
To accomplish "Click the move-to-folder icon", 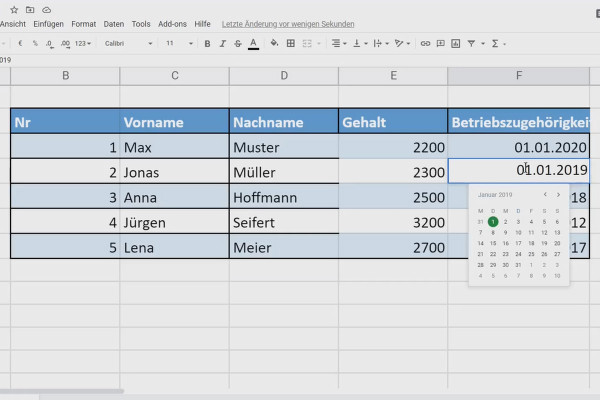I will pyautogui.click(x=30, y=10).
